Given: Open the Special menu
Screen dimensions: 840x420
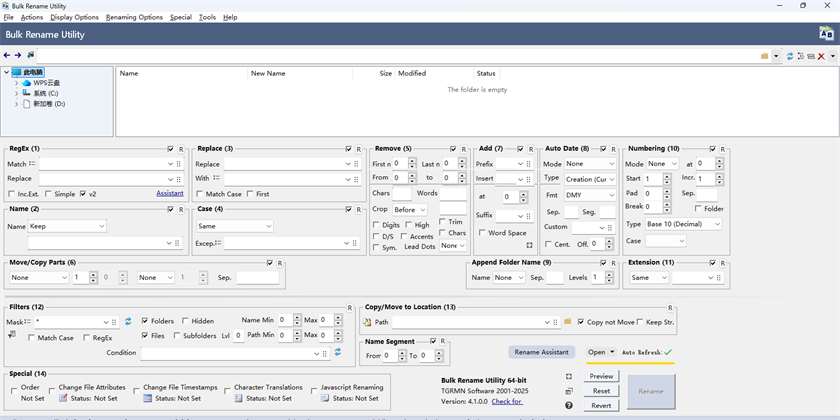Looking at the screenshot, I should coord(180,17).
